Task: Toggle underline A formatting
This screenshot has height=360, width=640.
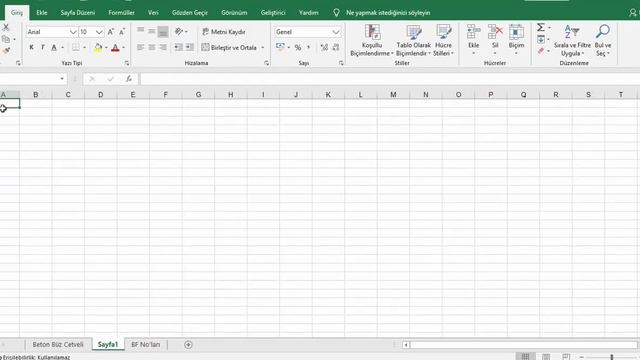Action: point(54,48)
